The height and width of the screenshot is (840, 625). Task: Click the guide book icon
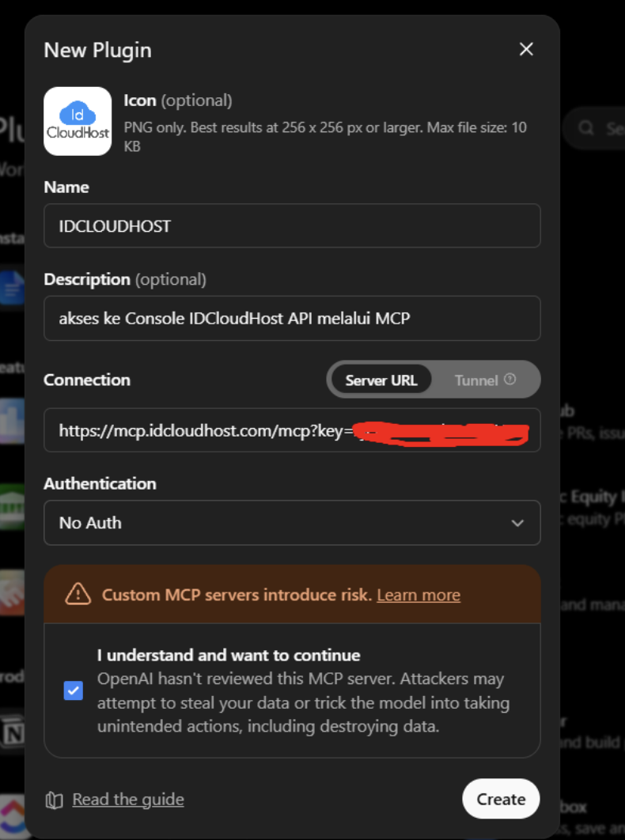tap(54, 800)
